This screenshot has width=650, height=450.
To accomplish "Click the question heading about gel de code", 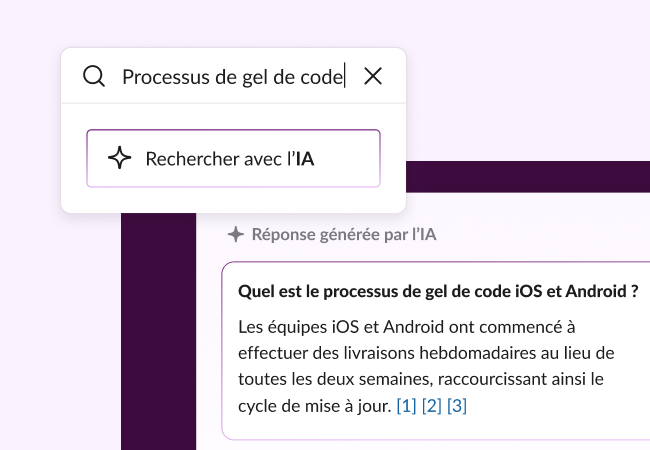I will (x=438, y=293).
